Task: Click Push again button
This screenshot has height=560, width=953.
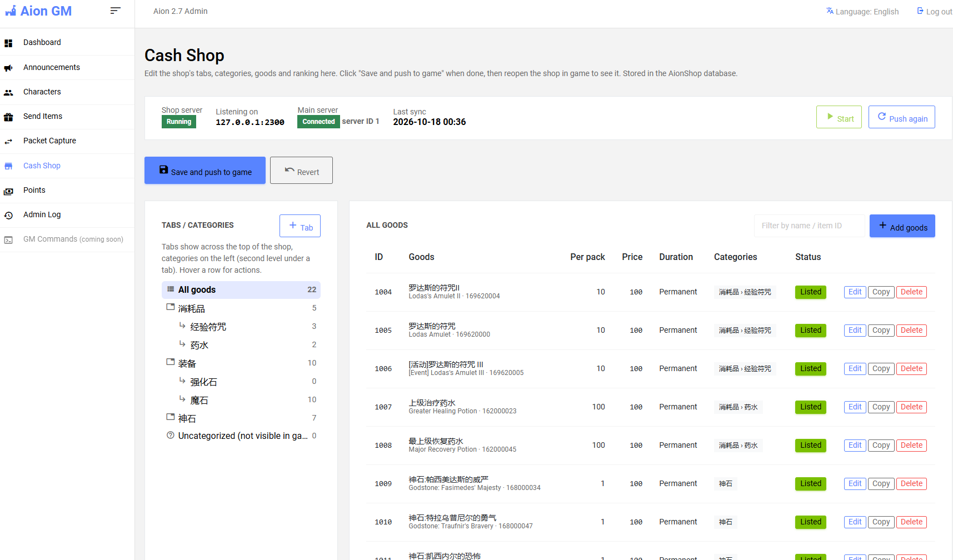Action: (x=902, y=117)
